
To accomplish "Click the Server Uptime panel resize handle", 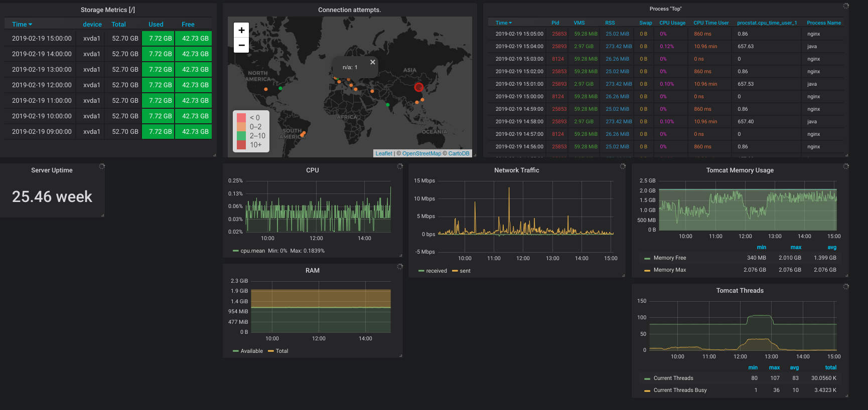I will coord(103,215).
